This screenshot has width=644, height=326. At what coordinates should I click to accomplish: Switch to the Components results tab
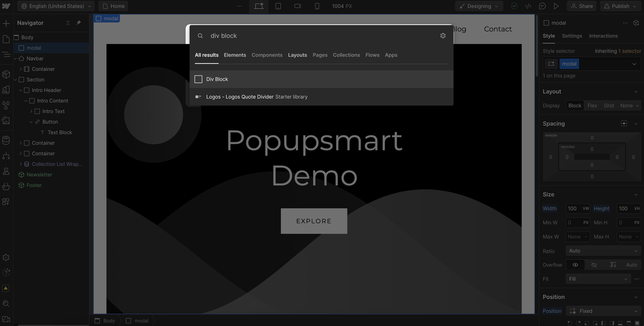click(267, 55)
